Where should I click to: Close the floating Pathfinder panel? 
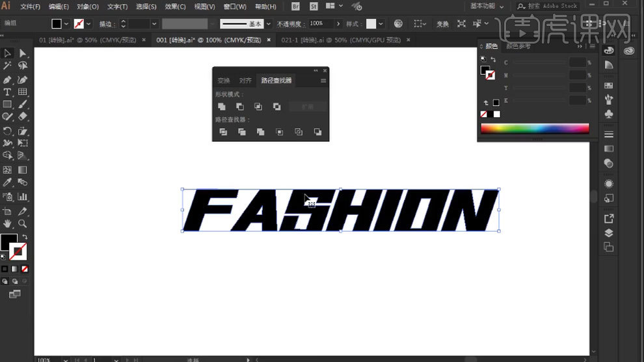pyautogui.click(x=325, y=71)
